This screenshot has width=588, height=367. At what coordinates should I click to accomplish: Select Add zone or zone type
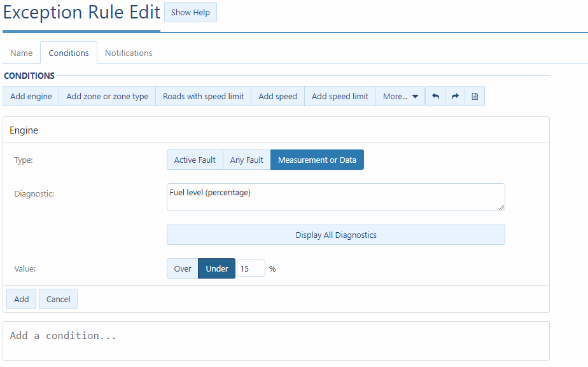[x=107, y=96]
